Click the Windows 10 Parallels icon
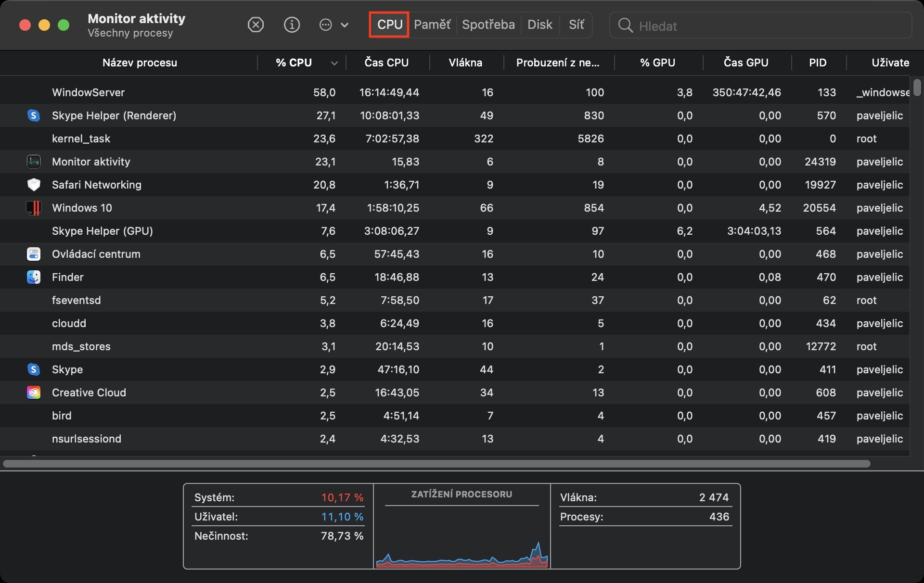924x583 pixels. (33, 208)
